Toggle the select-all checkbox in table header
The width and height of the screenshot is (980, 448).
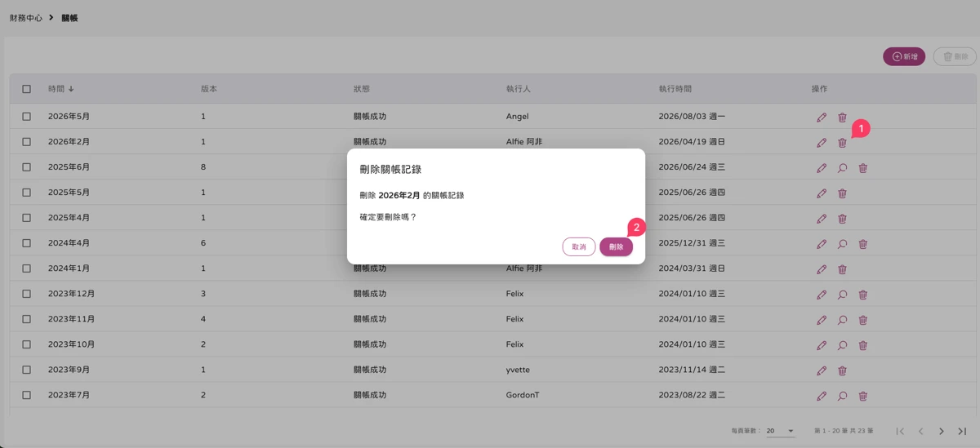[x=27, y=89]
